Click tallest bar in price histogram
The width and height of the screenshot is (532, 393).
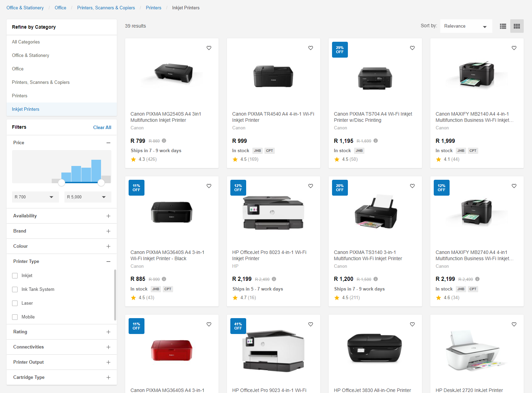(x=96, y=171)
